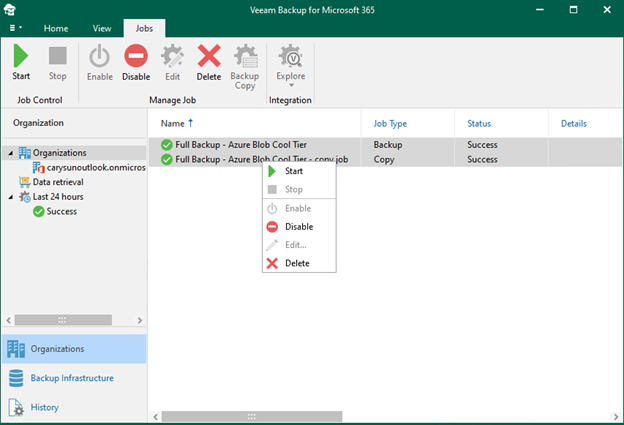This screenshot has width=624, height=425.
Task: Select the carysunoutlook.onmicros organization node
Action: [96, 168]
